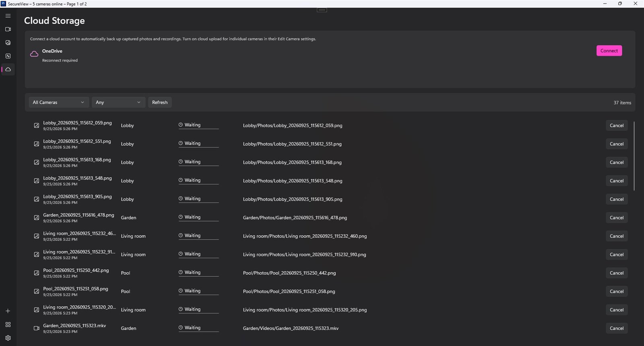Click clock icon beside Waiting for Pool_20260925_115251_058.png
The height and width of the screenshot is (346, 644).
(x=181, y=291)
